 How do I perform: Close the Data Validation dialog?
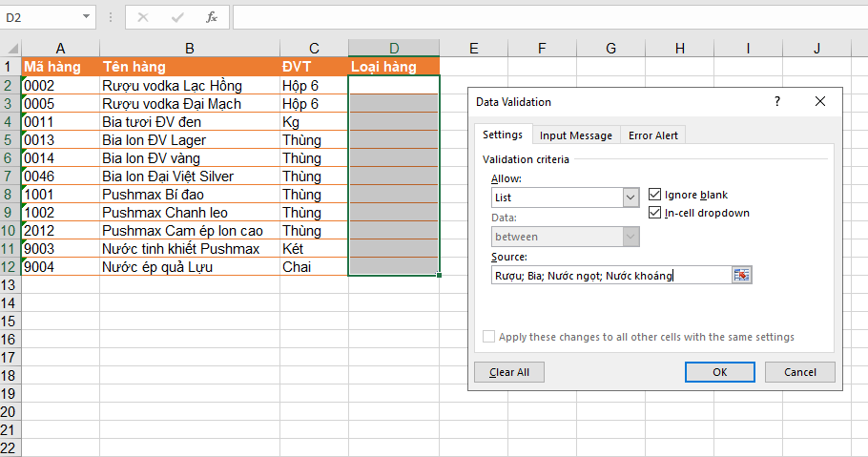pos(820,102)
